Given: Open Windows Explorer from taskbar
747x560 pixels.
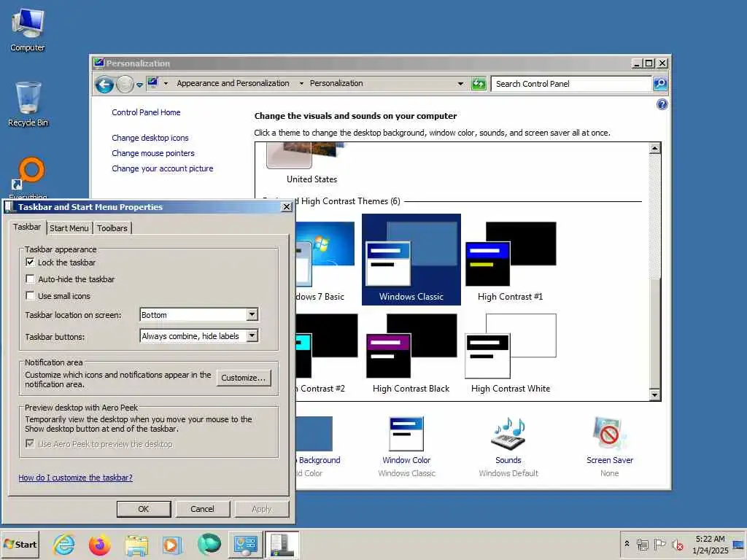Looking at the screenshot, I should (x=136, y=545).
